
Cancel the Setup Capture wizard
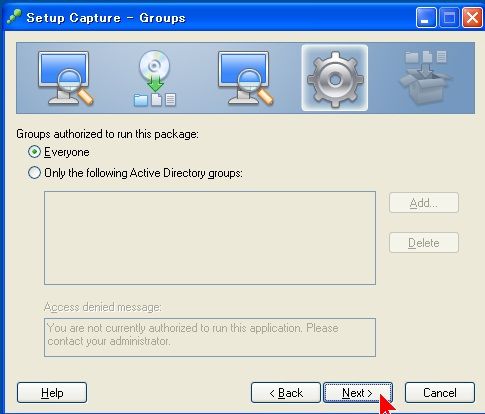click(x=440, y=393)
